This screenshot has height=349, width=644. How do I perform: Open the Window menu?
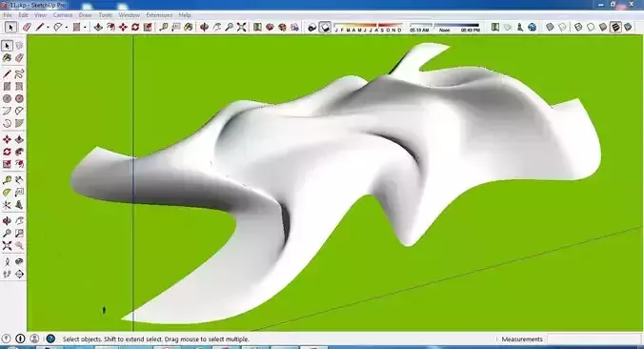click(x=129, y=15)
